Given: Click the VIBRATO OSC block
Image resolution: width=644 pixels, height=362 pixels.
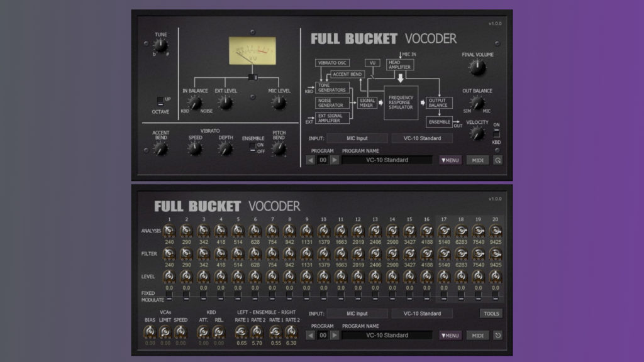Looking at the screenshot, I should click(x=332, y=63).
